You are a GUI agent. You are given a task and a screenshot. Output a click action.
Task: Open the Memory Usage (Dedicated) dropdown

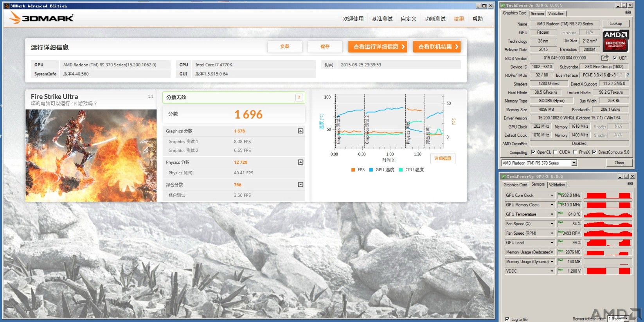(x=552, y=252)
